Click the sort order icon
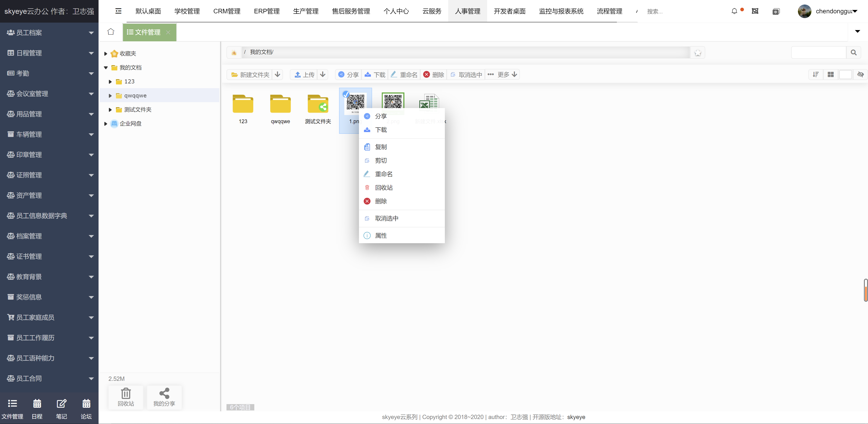This screenshot has width=868, height=424. click(816, 75)
